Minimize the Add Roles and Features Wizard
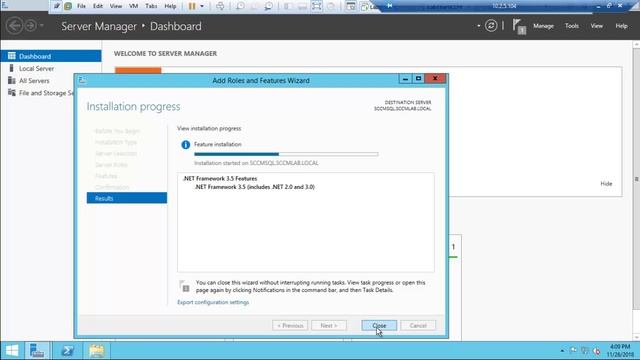Viewport: 640px width, 360px height. point(405,78)
